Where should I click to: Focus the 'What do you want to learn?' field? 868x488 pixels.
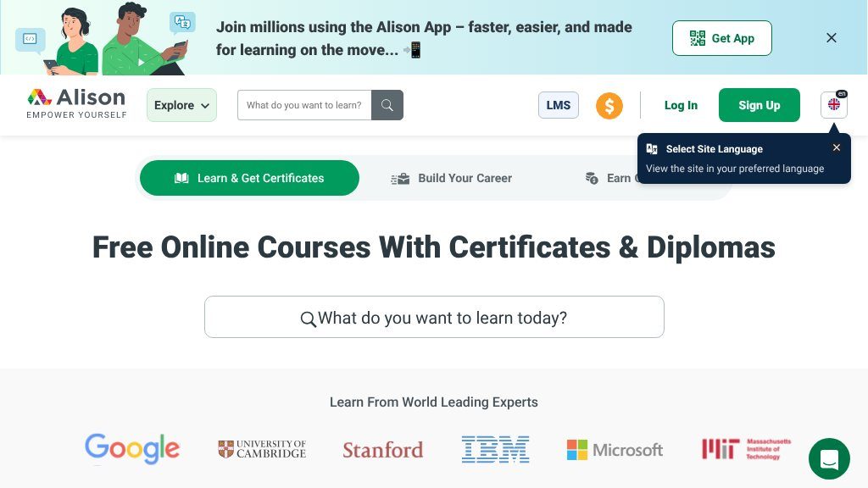click(304, 105)
